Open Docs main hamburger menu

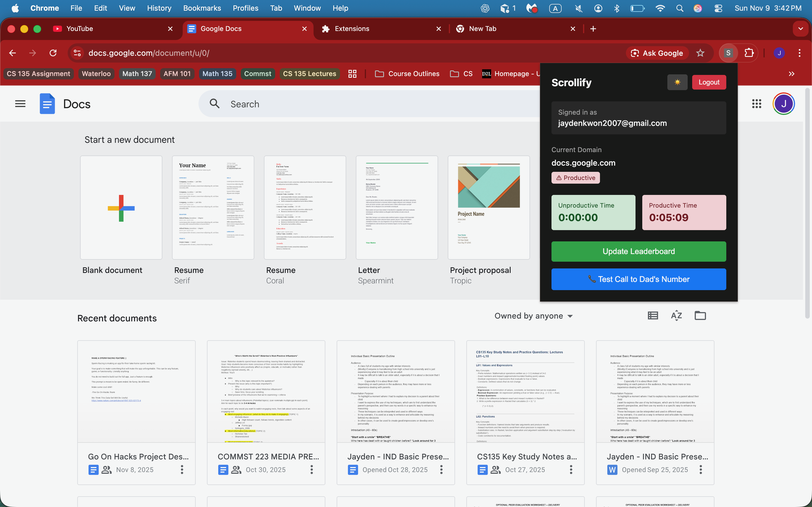point(20,104)
